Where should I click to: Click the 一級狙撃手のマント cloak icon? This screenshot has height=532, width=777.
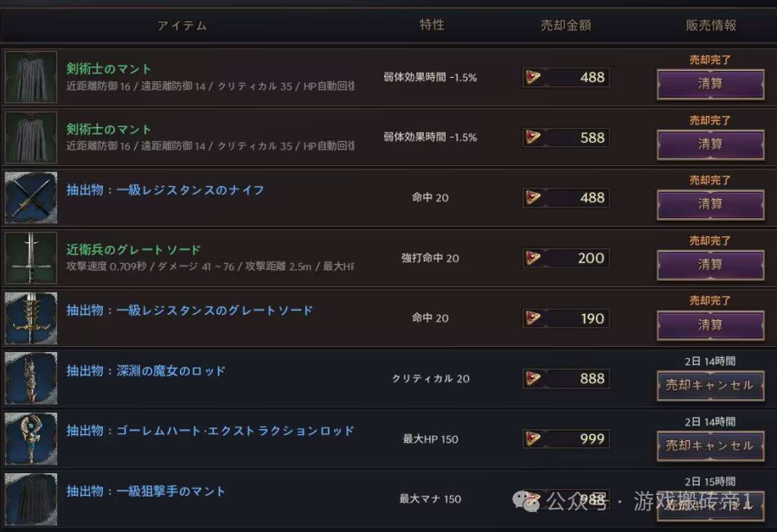pos(31,499)
